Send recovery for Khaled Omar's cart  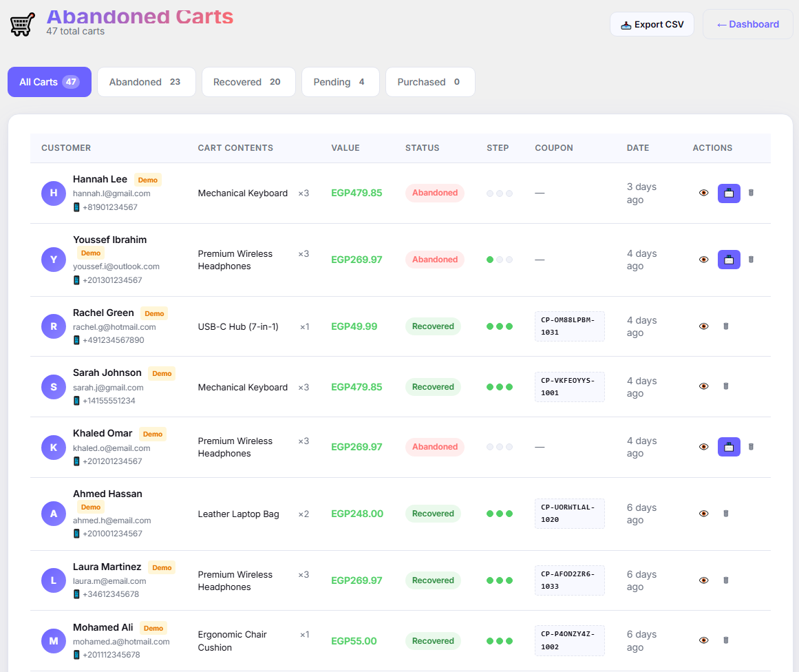pyautogui.click(x=729, y=447)
